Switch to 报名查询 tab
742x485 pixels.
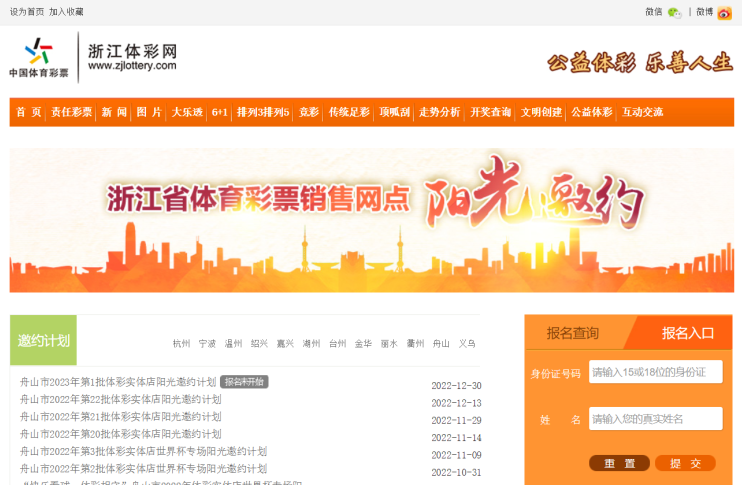pyautogui.click(x=573, y=333)
